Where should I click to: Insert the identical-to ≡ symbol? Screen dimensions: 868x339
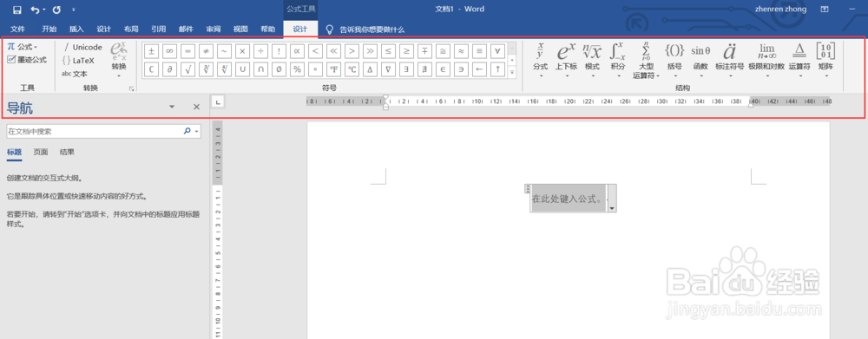point(479,51)
